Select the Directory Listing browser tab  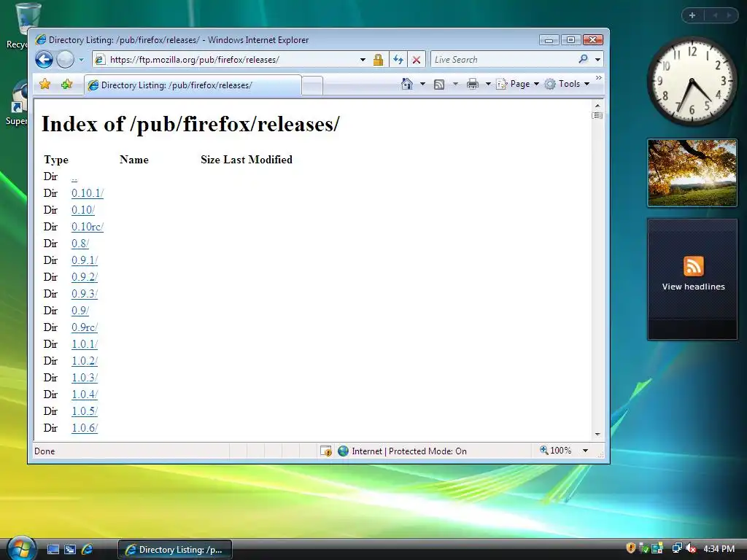coord(193,85)
